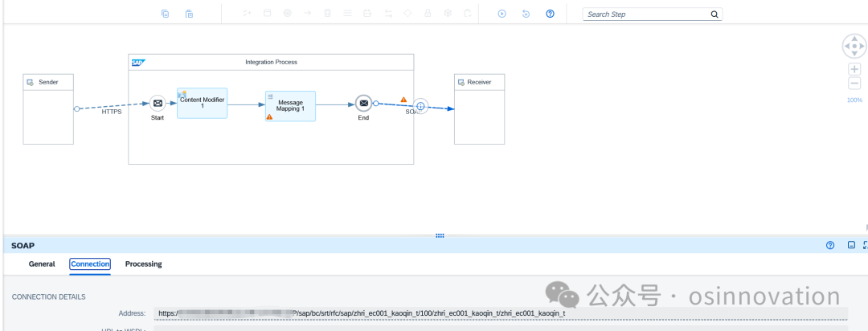Image resolution: width=868 pixels, height=331 pixels.
Task: Click the Copy icon in the top toolbar
Action: click(x=165, y=14)
